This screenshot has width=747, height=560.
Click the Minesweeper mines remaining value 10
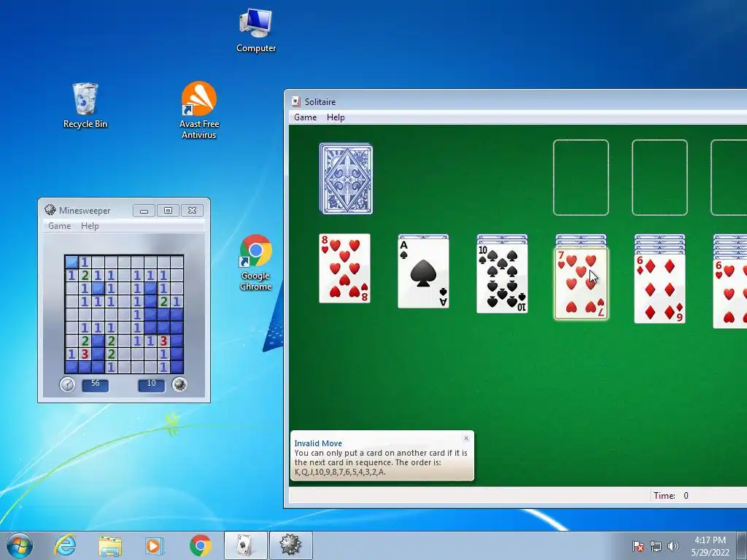(x=151, y=385)
